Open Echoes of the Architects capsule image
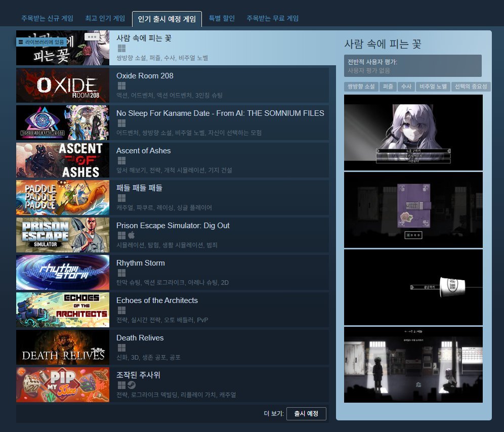504x432 pixels. (63, 310)
